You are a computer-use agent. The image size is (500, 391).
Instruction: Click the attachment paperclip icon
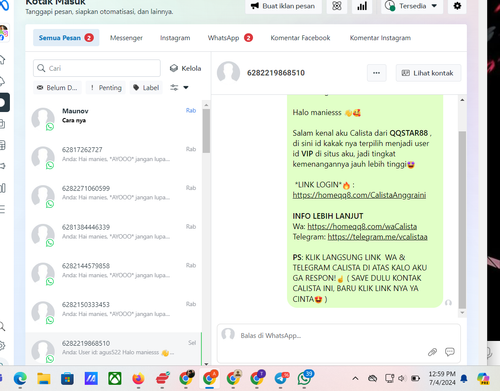[432, 352]
